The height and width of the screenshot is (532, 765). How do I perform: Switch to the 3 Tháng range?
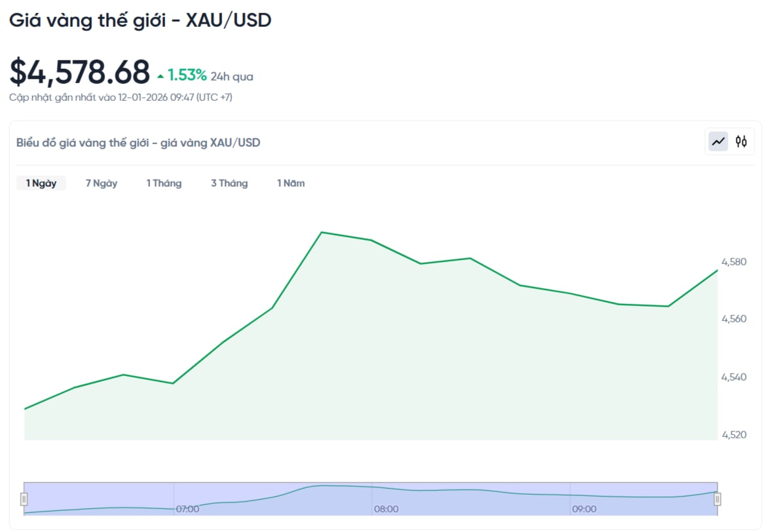coord(229,183)
